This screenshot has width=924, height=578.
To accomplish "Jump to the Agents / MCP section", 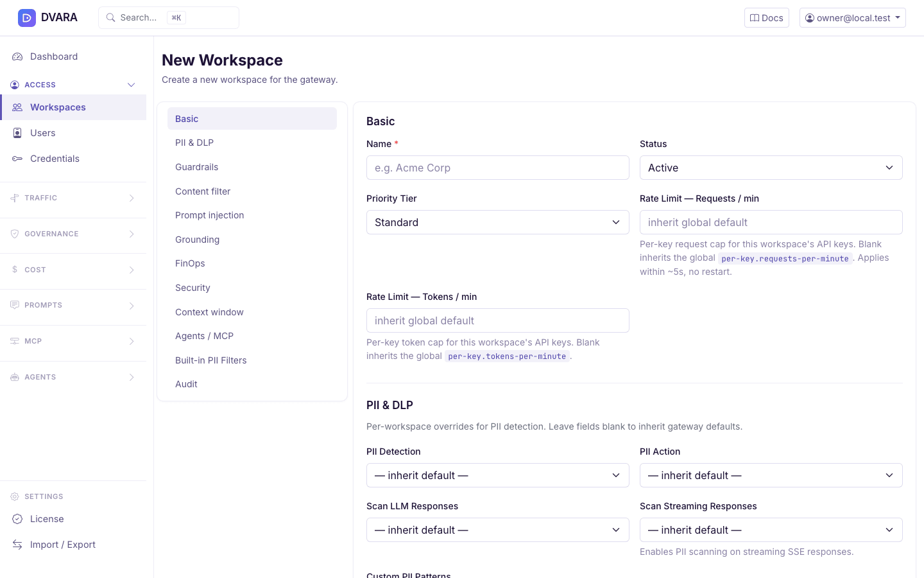I will tap(252, 336).
